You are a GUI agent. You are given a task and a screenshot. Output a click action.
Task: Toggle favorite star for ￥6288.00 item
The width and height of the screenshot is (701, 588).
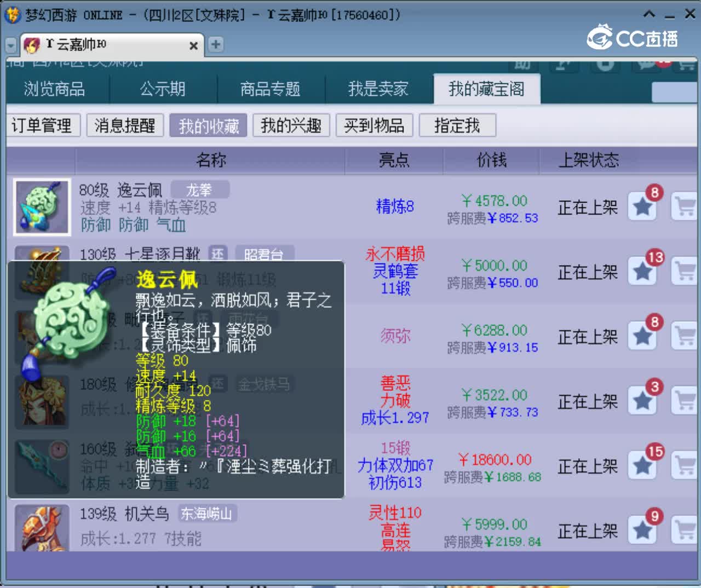[642, 336]
